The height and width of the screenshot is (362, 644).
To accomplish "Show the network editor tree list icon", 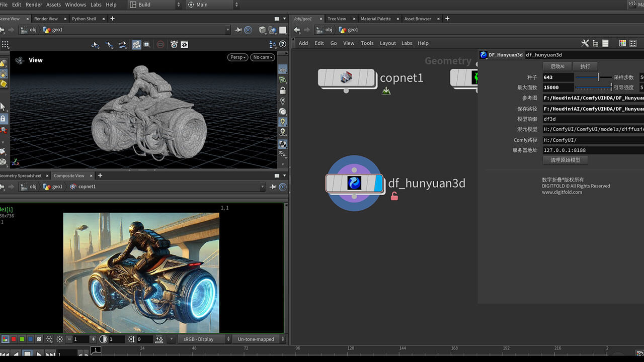I will pos(596,44).
